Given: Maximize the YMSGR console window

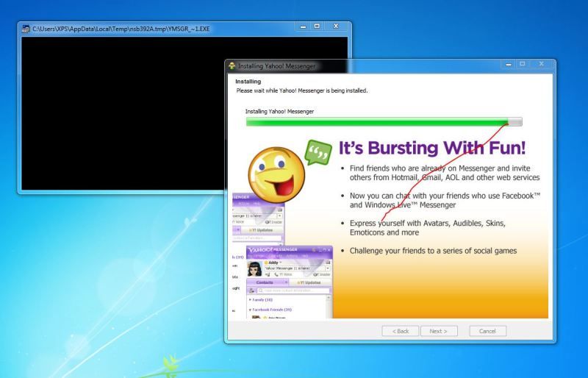Looking at the screenshot, I should [317, 26].
